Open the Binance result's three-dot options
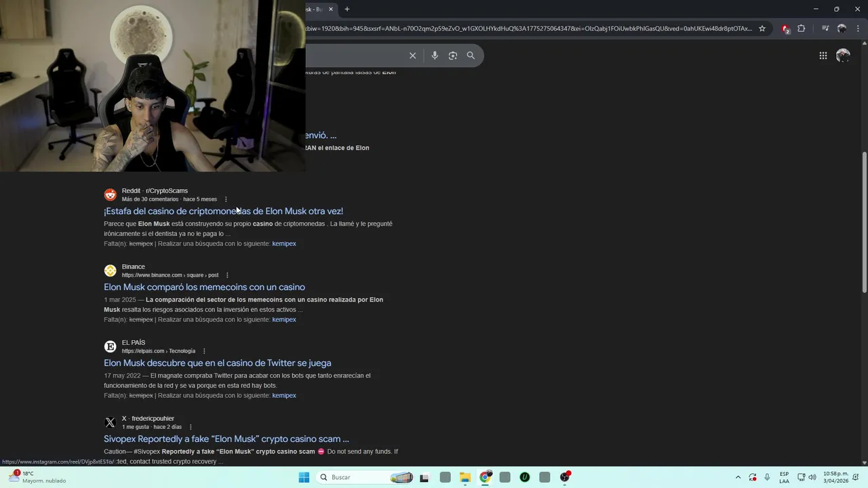The image size is (868, 488). (x=227, y=275)
